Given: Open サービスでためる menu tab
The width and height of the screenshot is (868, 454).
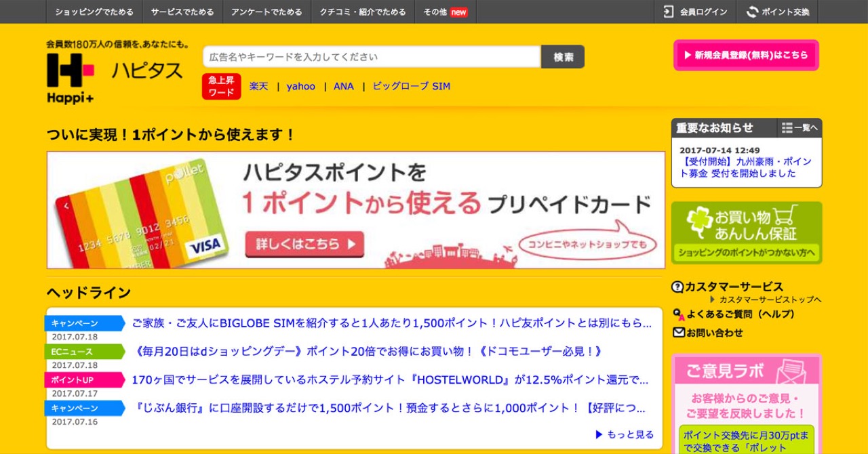Looking at the screenshot, I should [x=182, y=12].
